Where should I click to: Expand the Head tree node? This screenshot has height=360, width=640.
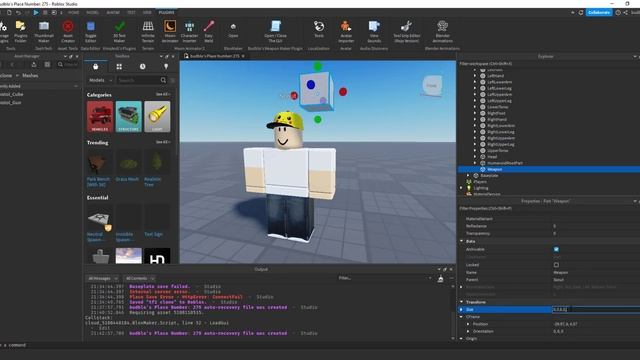point(475,157)
